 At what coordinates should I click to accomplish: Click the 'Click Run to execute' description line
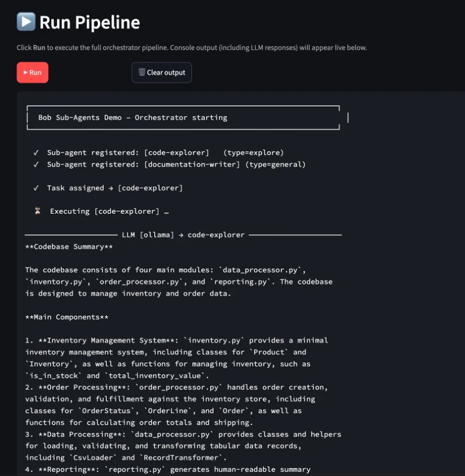pyautogui.click(x=192, y=48)
